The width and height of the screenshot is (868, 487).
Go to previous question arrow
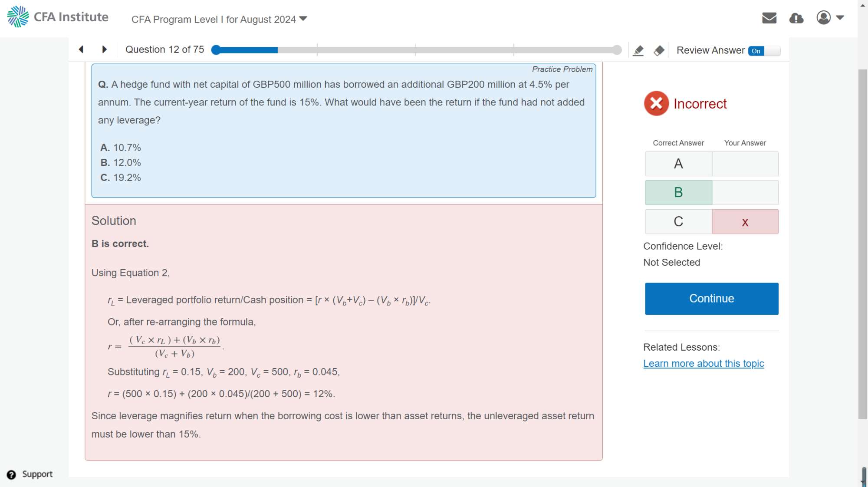tap(81, 49)
